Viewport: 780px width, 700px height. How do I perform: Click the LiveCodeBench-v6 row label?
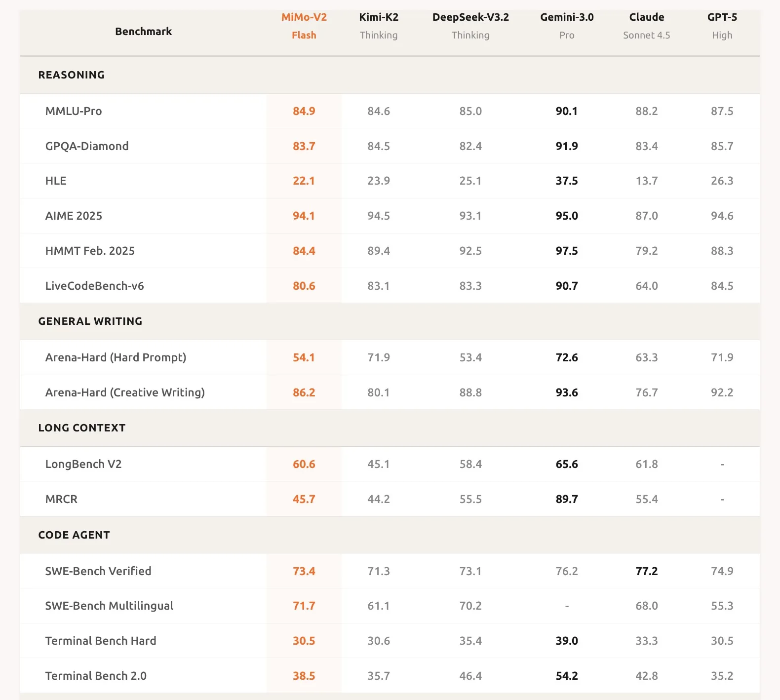[x=94, y=286]
